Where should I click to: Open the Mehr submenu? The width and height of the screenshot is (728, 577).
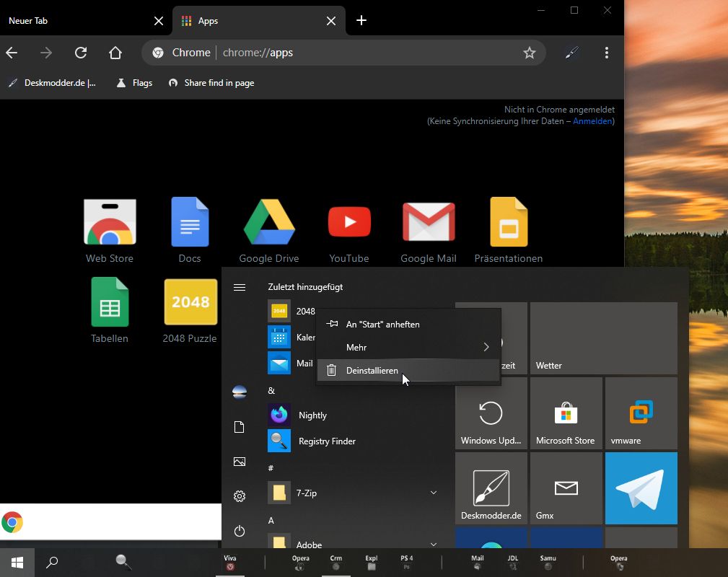click(408, 347)
